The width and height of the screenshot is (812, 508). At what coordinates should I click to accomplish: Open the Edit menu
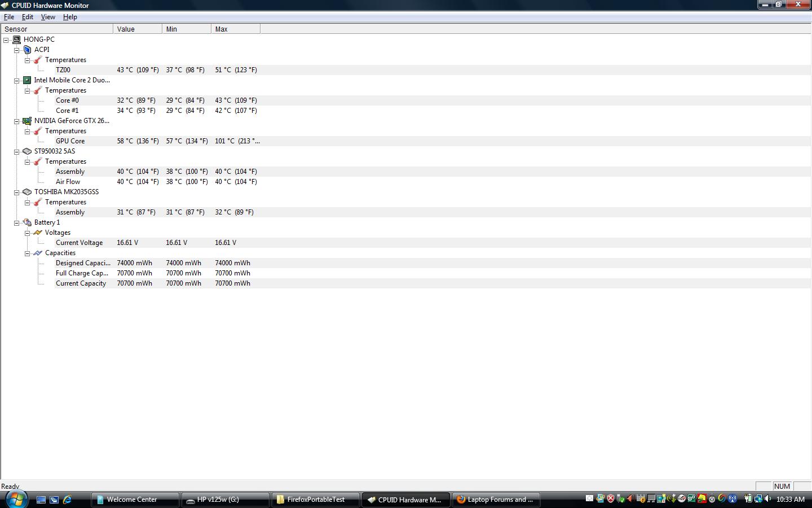(27, 17)
